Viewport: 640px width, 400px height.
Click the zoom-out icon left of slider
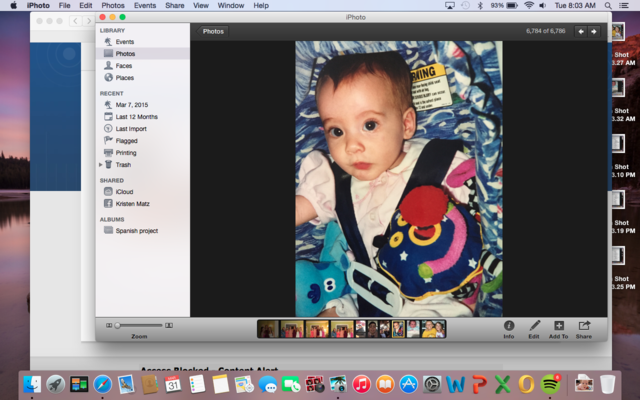109,325
